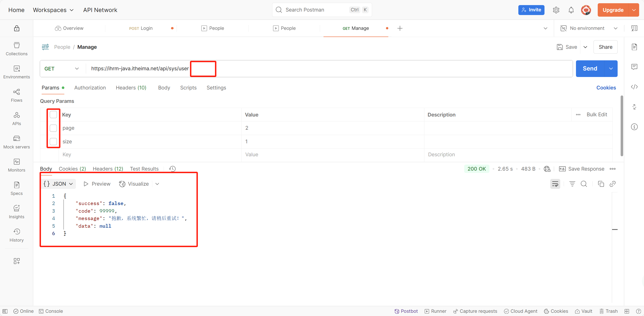Screen dimensions: 644x316
Task: Open the code snippet panel icon
Action: 634,87
